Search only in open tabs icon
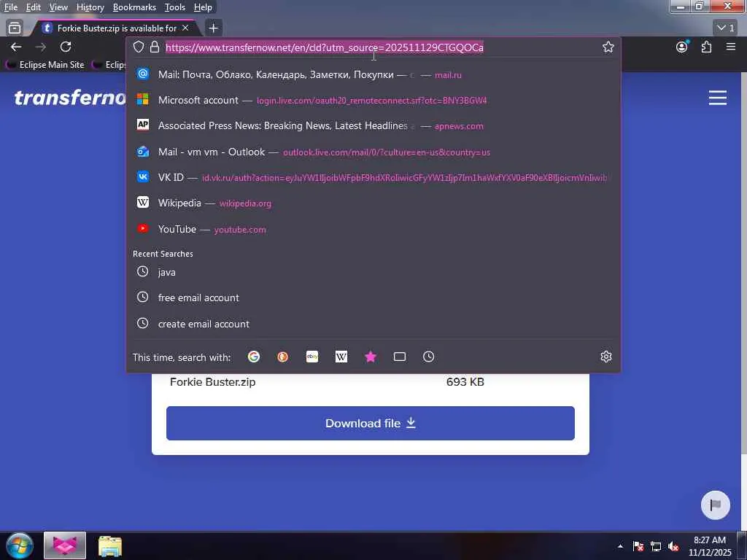The height and width of the screenshot is (560, 747). point(399,357)
